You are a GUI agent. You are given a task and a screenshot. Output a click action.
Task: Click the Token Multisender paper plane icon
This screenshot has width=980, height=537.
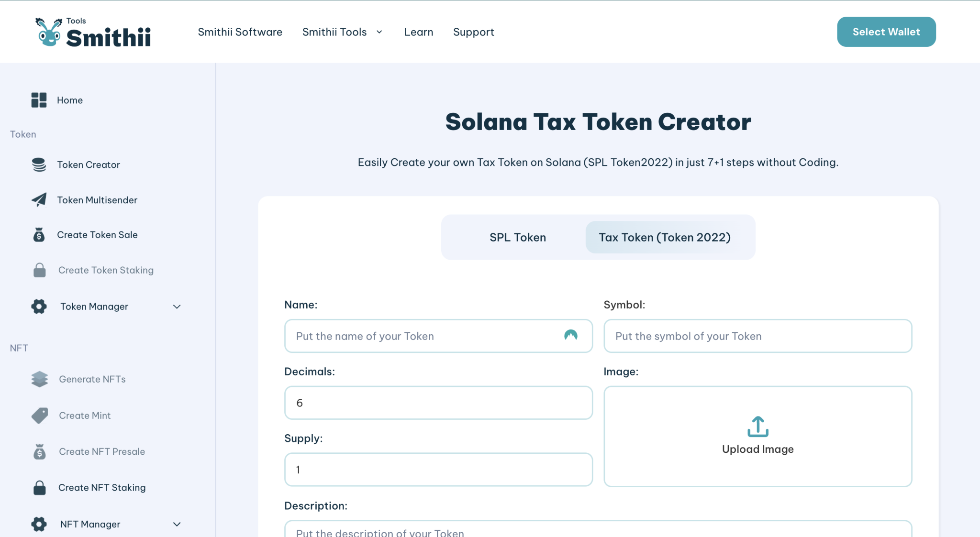(39, 200)
